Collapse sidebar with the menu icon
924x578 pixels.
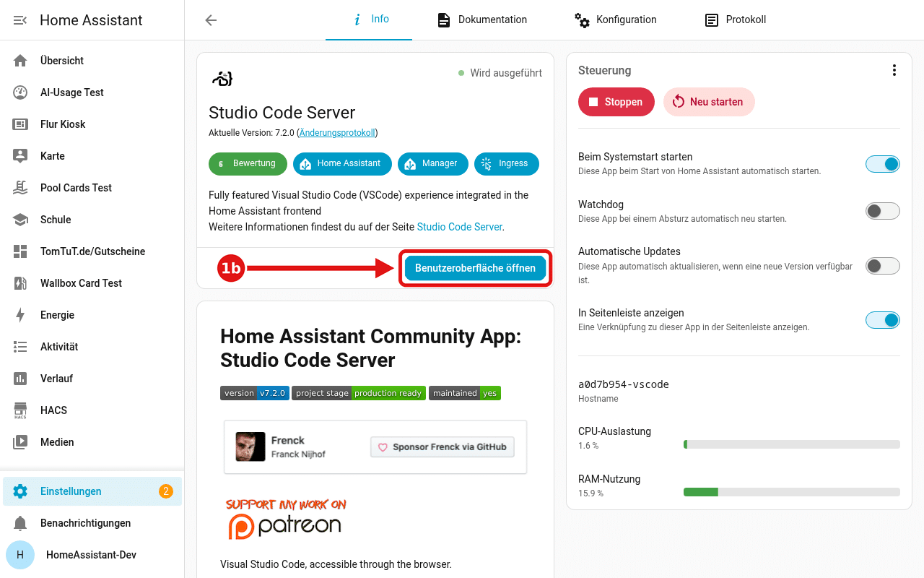coord(20,20)
